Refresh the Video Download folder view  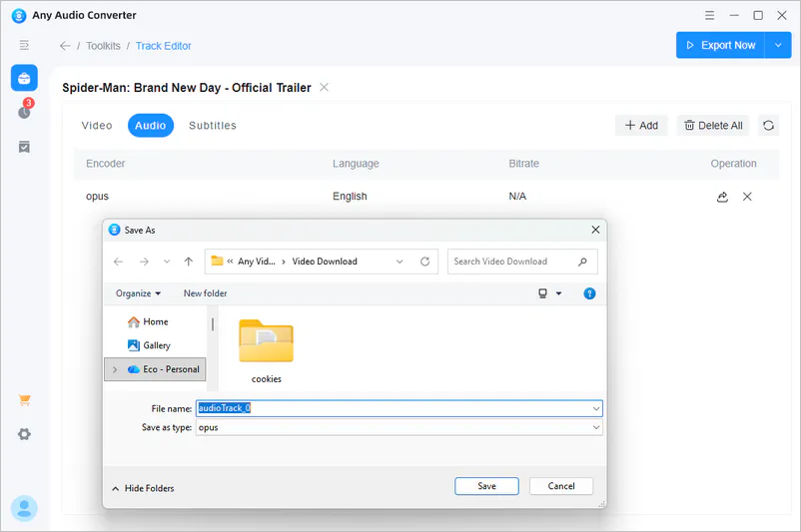(425, 262)
